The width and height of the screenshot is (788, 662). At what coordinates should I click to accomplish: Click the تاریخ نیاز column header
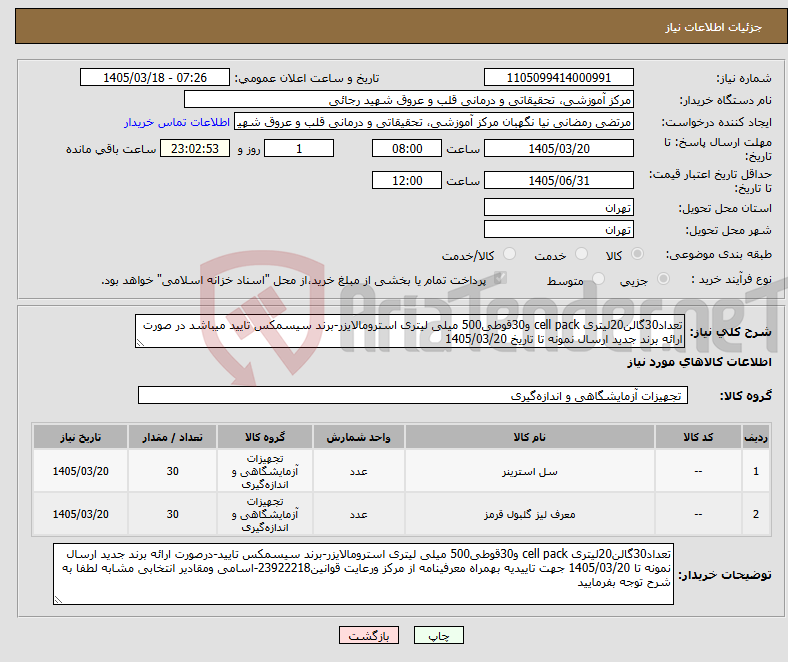point(80,437)
